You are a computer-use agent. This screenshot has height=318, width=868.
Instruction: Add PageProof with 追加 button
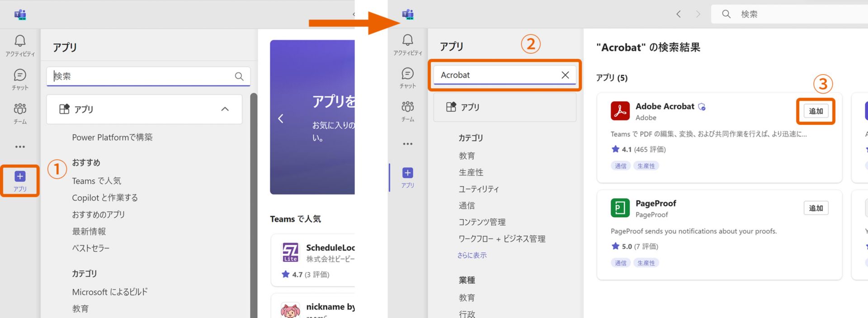pos(816,208)
